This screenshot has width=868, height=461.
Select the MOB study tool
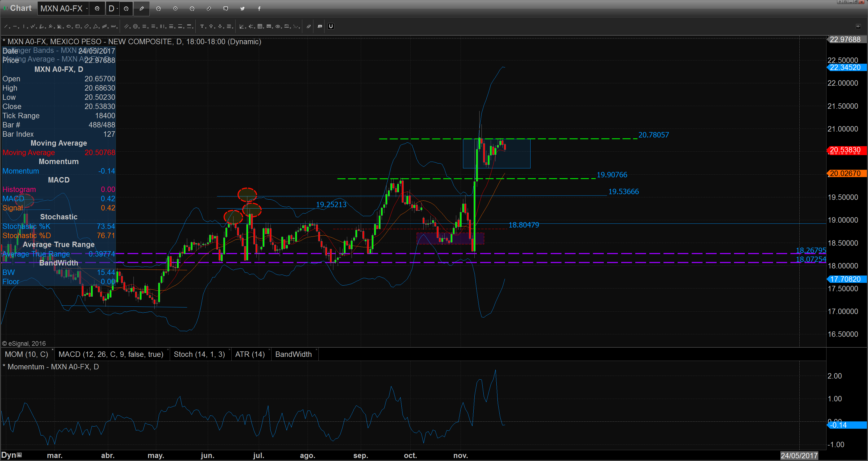[x=269, y=26]
